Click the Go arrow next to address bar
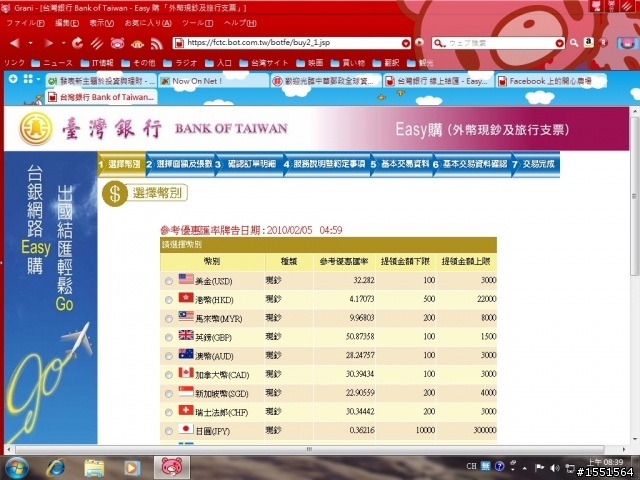This screenshot has height=480, width=640. coord(419,42)
